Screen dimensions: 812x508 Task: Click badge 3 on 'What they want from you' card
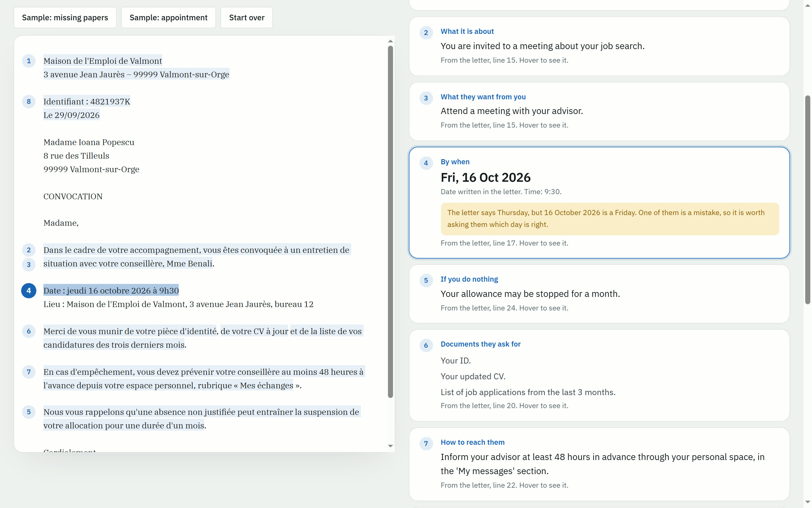[426, 98]
